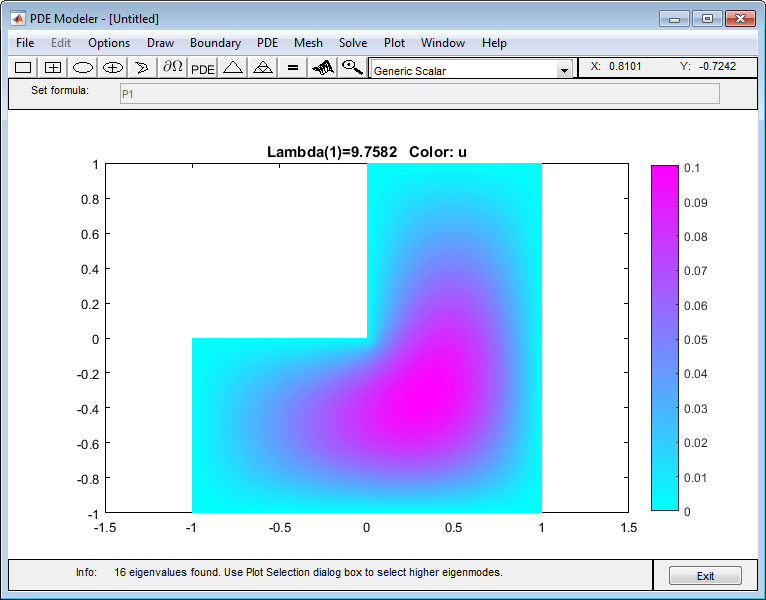Open the Plot menu

394,43
